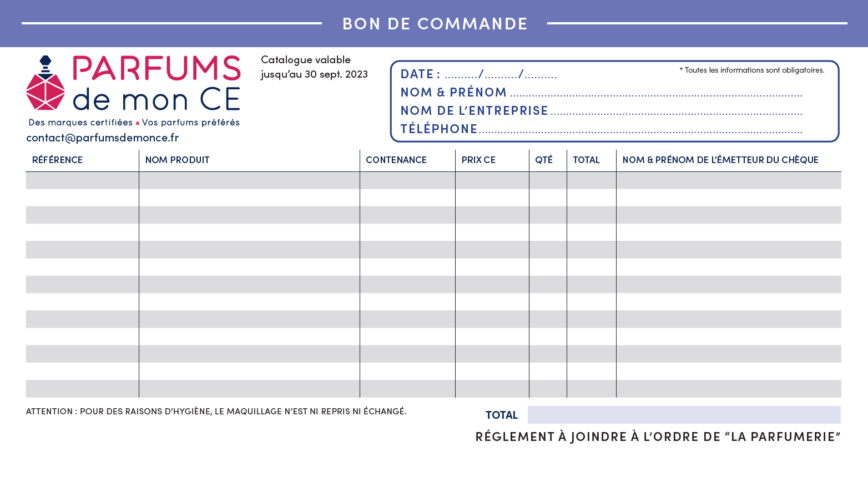The image size is (868, 482).
Task: Click the catalogue validity date text
Action: click(314, 67)
